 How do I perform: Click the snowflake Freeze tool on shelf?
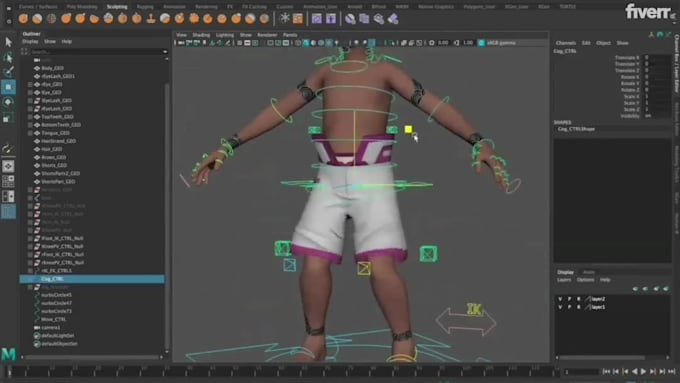[x=284, y=18]
